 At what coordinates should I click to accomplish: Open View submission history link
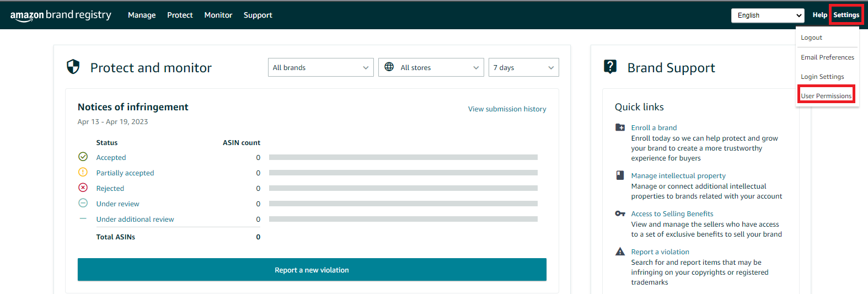(x=507, y=109)
